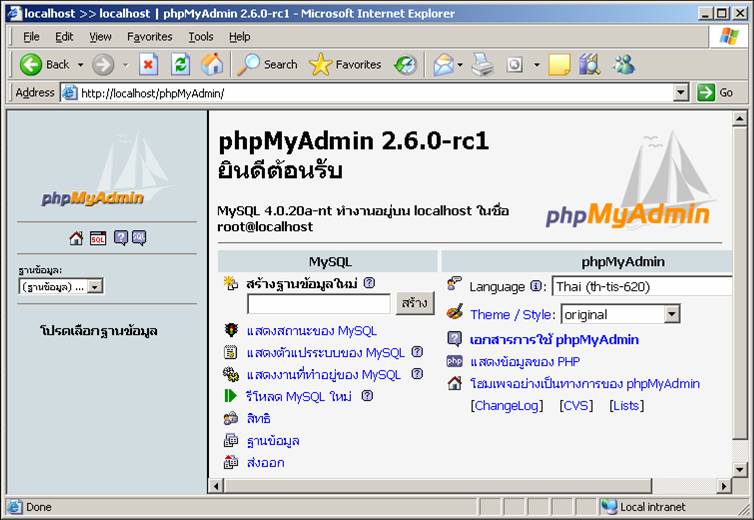Open แสดงตัวแปรระบบของ MySQL link
Image resolution: width=754 pixels, height=520 pixels.
(x=326, y=353)
